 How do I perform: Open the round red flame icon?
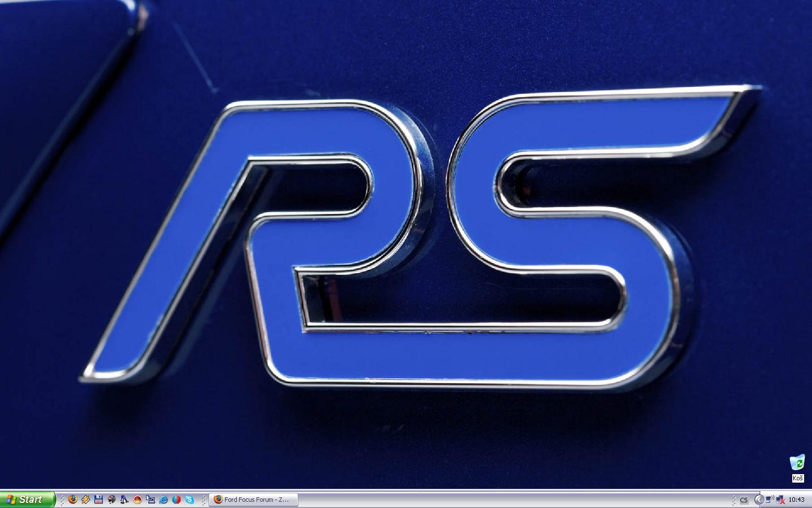pyautogui.click(x=137, y=500)
